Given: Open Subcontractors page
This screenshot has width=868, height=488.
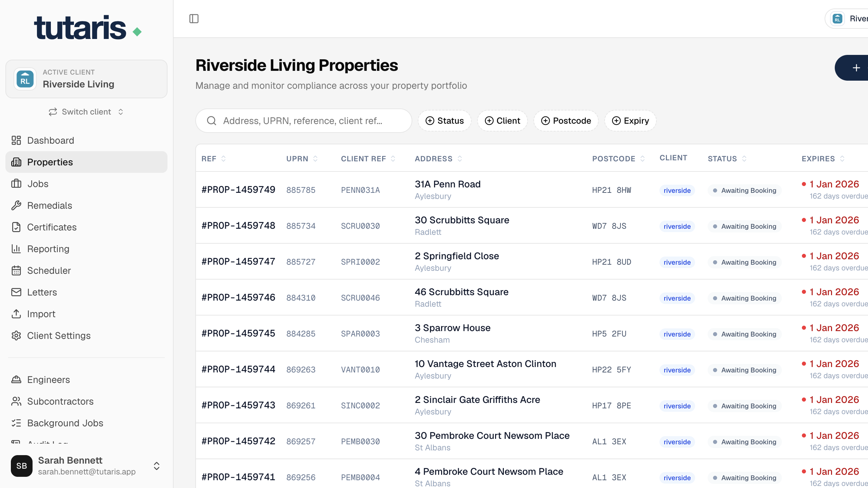Looking at the screenshot, I should tap(86, 401).
